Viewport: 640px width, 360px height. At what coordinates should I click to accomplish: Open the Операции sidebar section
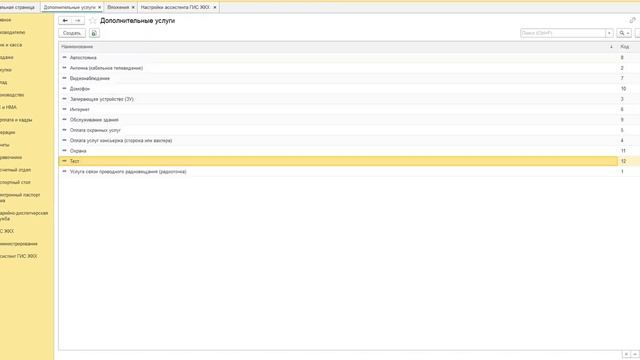coord(7,132)
